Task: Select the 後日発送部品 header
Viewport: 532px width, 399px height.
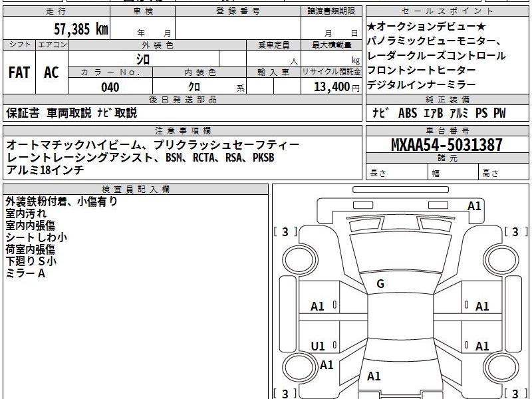Action: [x=182, y=99]
